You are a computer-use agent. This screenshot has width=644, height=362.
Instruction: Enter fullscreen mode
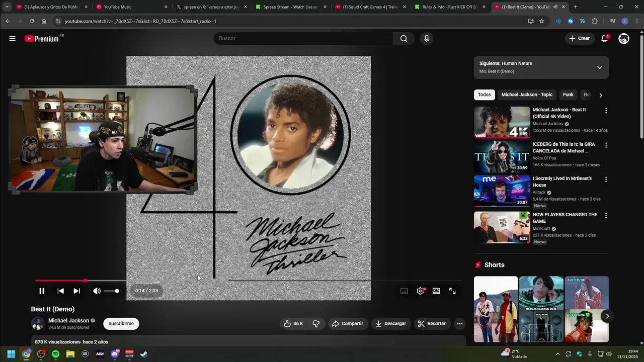coord(452,291)
